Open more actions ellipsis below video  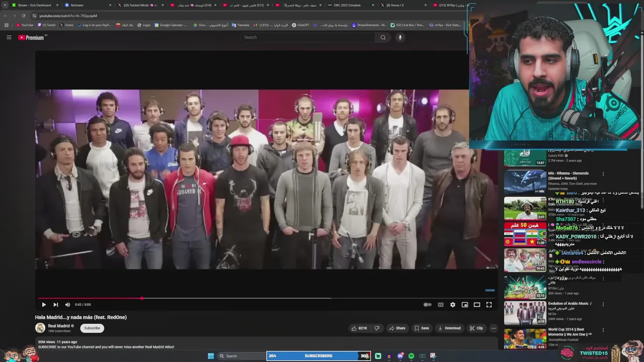493,328
